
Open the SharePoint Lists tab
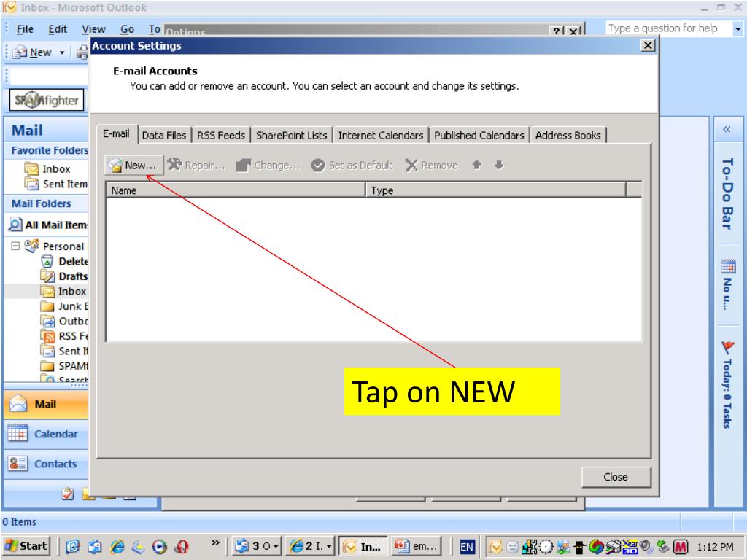292,135
